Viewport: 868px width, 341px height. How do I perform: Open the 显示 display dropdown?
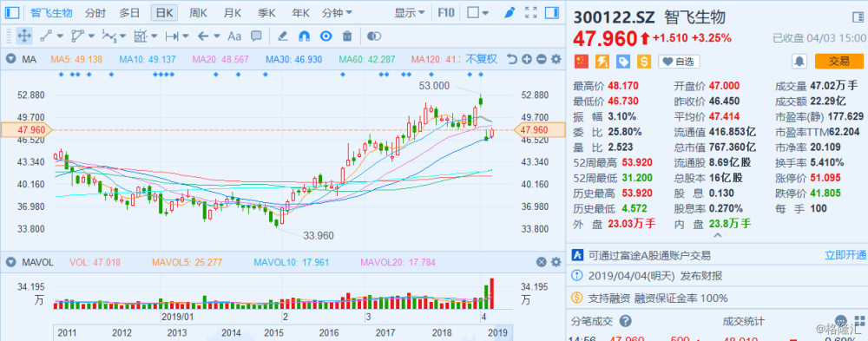coord(410,12)
